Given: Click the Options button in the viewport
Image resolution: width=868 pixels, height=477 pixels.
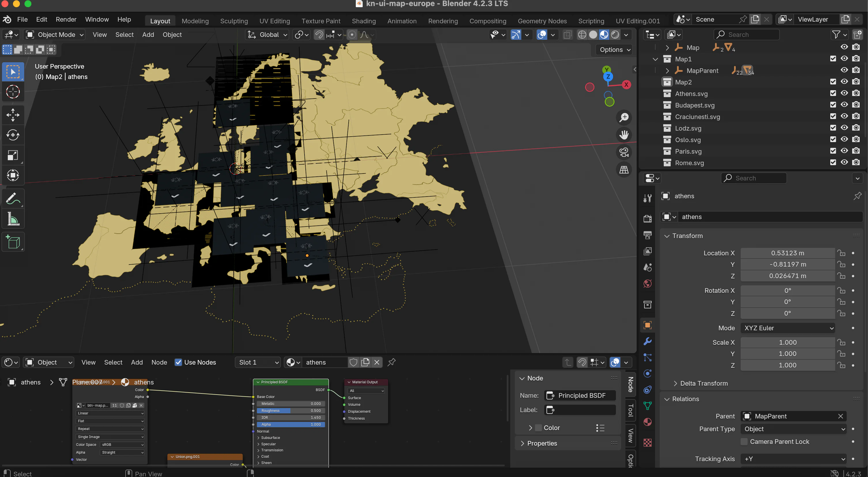Looking at the screenshot, I should coord(614,50).
